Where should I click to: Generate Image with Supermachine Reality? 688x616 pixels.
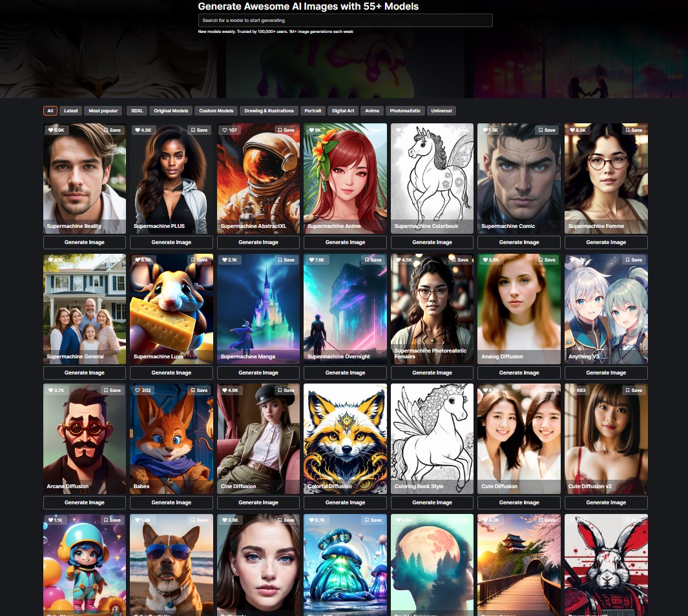84,242
